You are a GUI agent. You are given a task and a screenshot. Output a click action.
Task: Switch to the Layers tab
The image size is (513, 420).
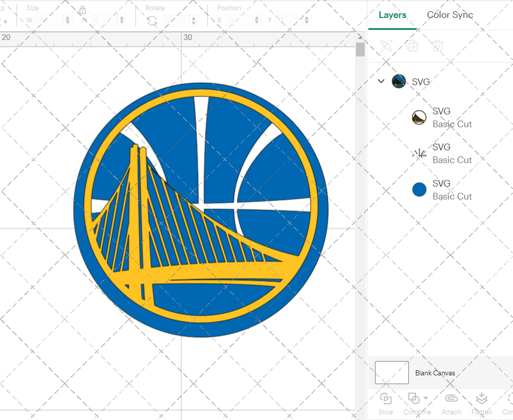(392, 15)
